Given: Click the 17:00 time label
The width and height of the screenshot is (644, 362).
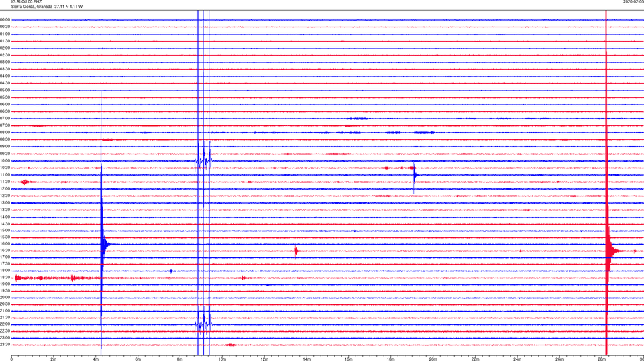Looking at the screenshot, I should click(5, 257).
